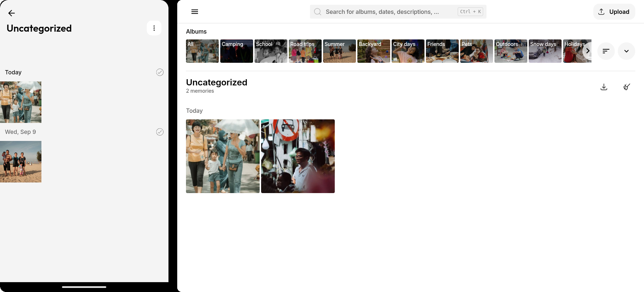Open the Outdoors album
The image size is (644, 292).
pos(511,51)
